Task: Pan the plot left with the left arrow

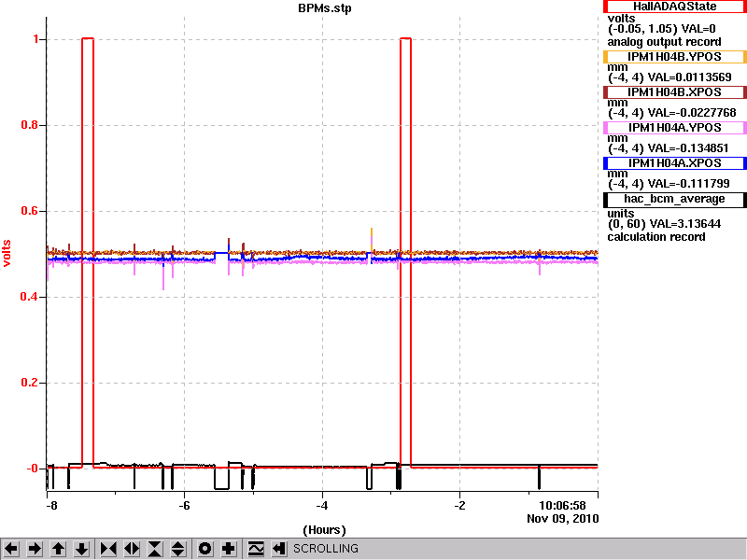Action: 11,549
